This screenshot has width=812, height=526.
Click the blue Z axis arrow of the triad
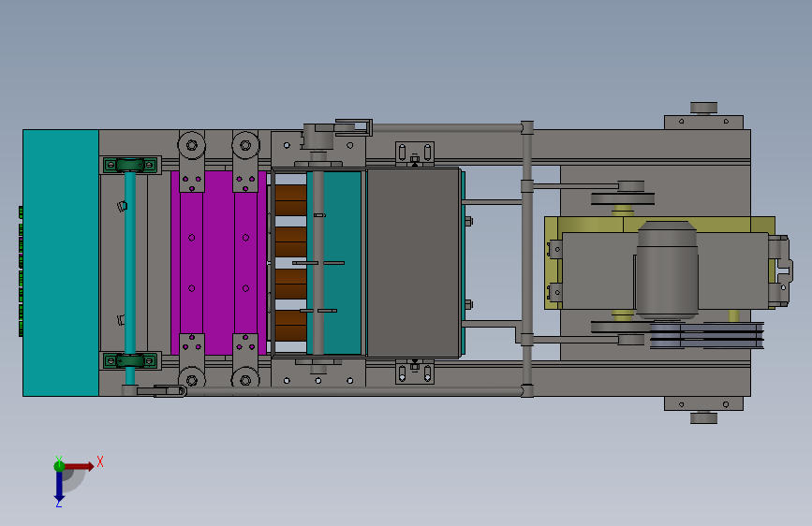tap(59, 488)
